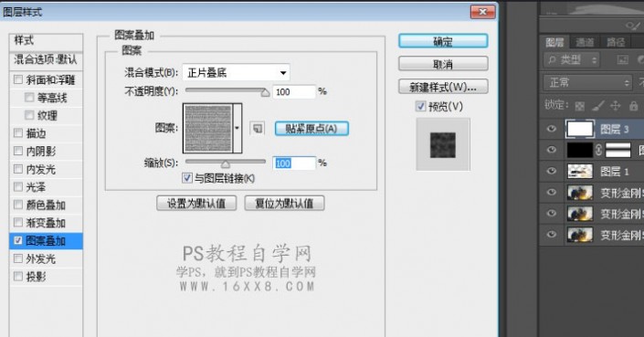This screenshot has height=337, width=644.
Task: Select 图层 1 thumbnail
Action: coord(579,171)
